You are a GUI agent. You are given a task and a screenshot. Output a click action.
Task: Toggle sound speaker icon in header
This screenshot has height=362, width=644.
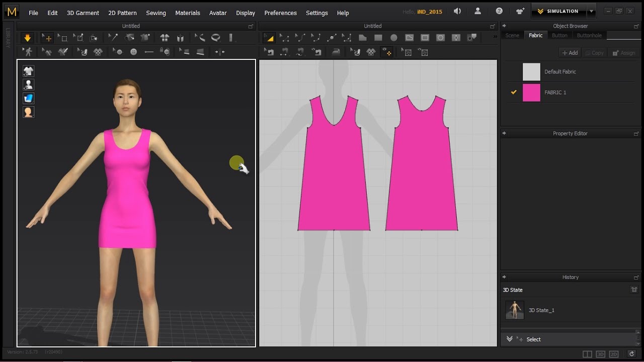tap(457, 11)
